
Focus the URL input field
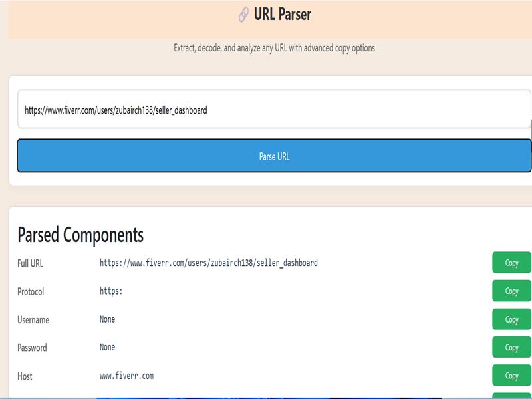coord(274,110)
